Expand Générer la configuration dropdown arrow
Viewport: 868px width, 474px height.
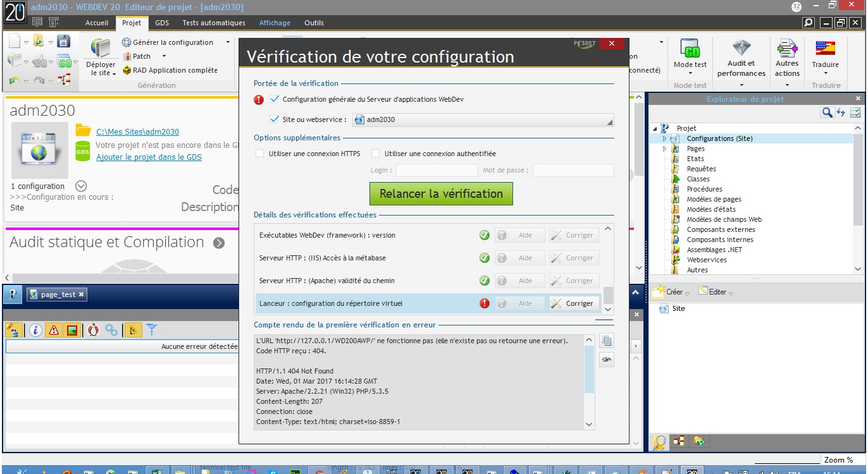click(x=228, y=42)
